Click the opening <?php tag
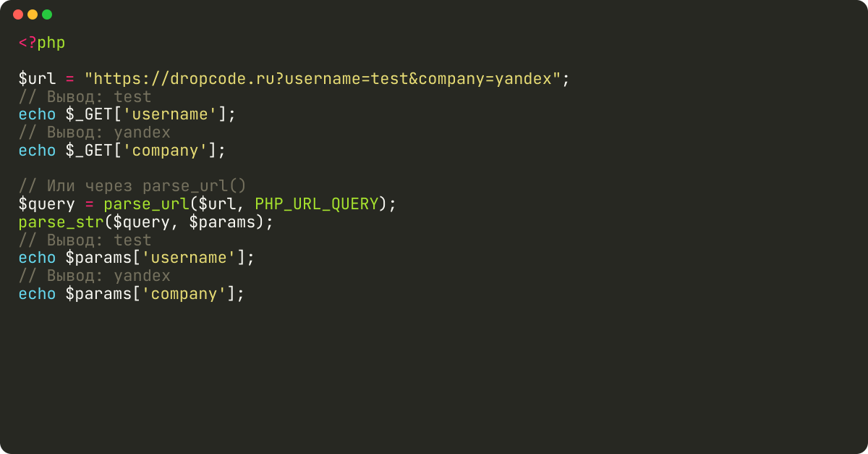The height and width of the screenshot is (454, 868). pos(42,43)
